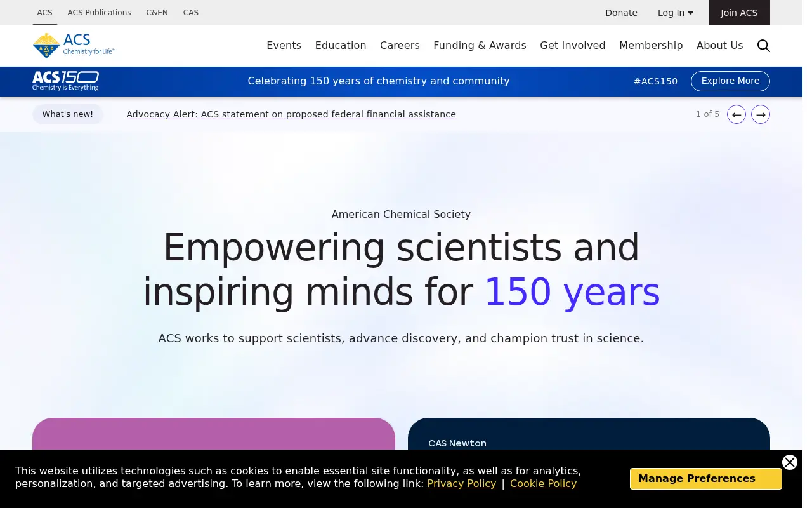Go to the next news item arrow

761,114
